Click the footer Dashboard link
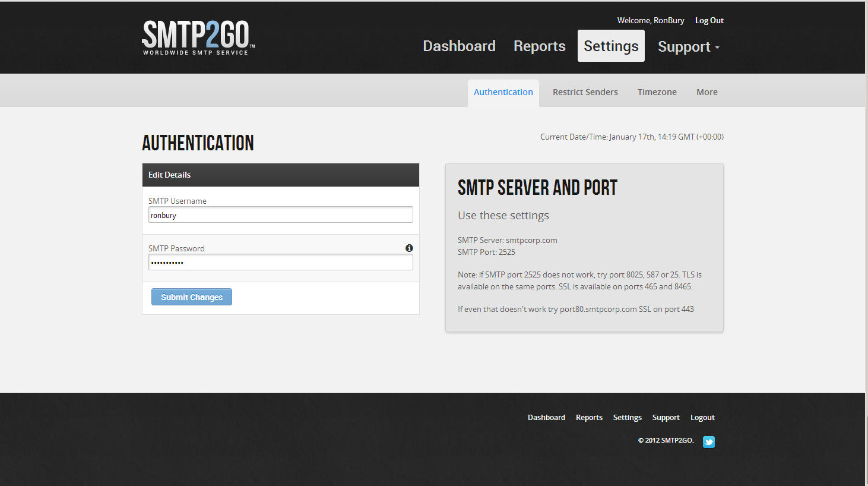This screenshot has height=486, width=868. (546, 418)
